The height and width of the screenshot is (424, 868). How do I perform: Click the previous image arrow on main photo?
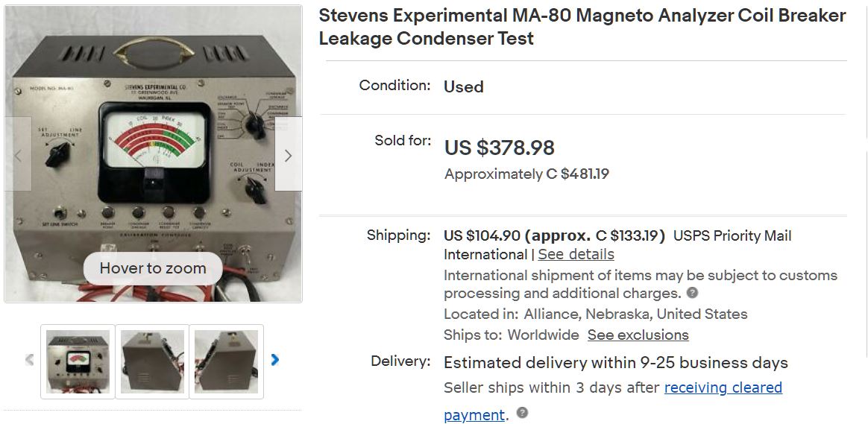click(x=19, y=155)
